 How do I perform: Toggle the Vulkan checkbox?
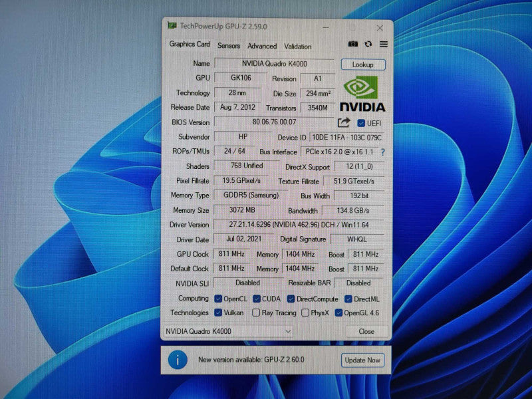point(218,313)
